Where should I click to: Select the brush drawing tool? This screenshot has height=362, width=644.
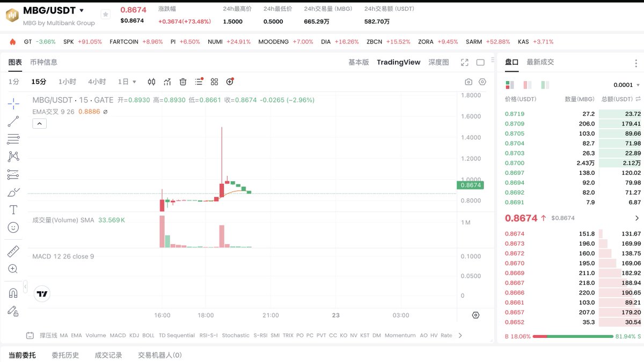coord(13,192)
